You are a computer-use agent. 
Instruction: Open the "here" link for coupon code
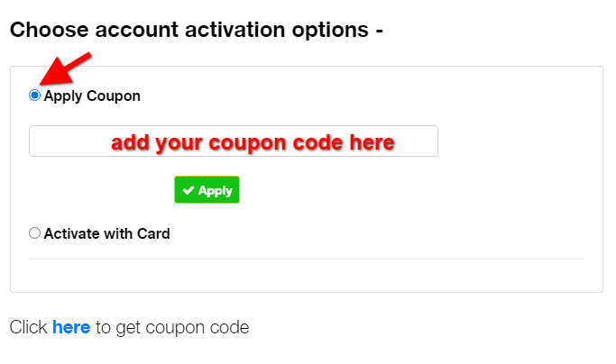tap(71, 327)
